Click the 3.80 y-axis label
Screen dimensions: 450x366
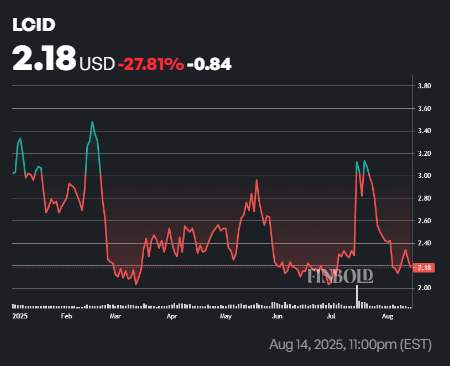tap(425, 86)
